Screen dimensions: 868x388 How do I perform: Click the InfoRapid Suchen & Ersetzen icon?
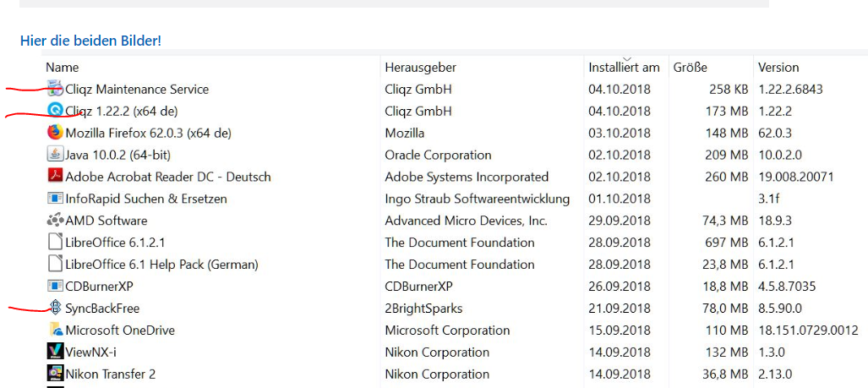pyautogui.click(x=55, y=198)
